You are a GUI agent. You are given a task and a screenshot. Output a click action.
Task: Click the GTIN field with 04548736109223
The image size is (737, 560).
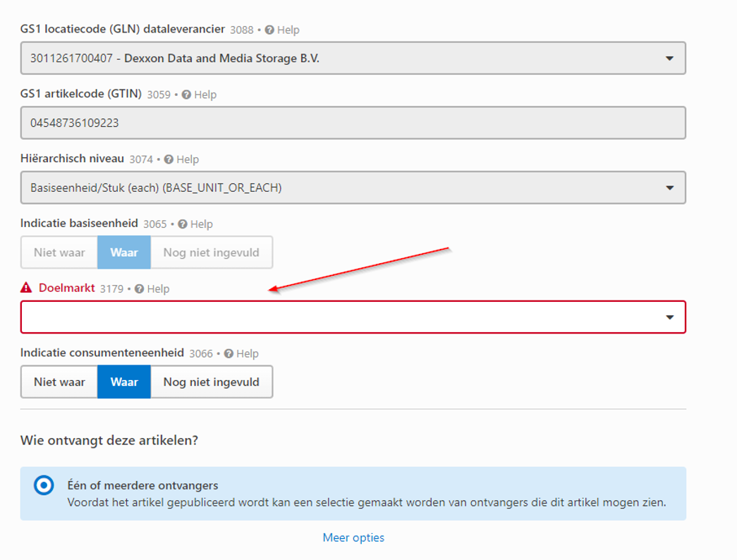pos(353,123)
